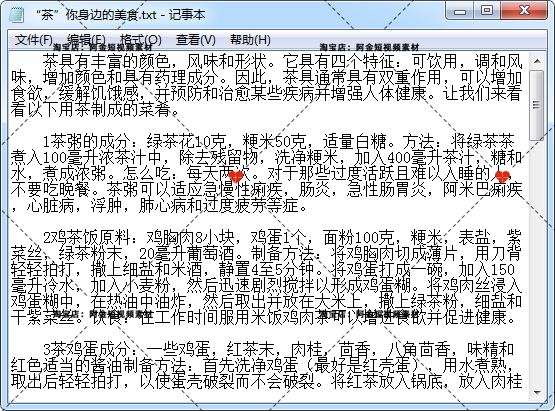This screenshot has height=411, width=555.
Task: Click the text 在热油中油炸
Action: click(x=138, y=301)
